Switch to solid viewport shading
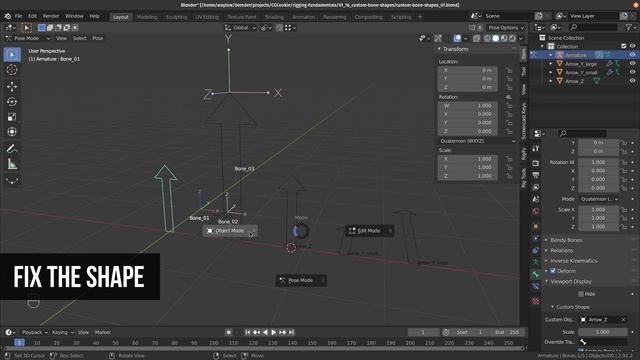Screen dimensions: 640x360 496,38
